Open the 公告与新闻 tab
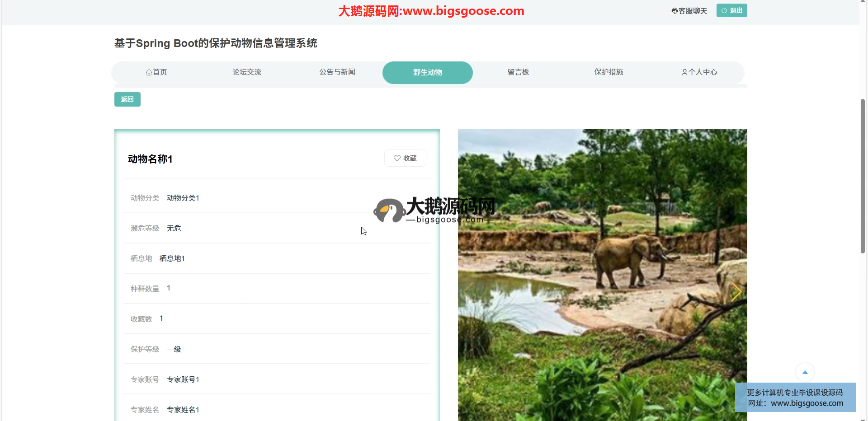This screenshot has width=868, height=421. coord(337,72)
